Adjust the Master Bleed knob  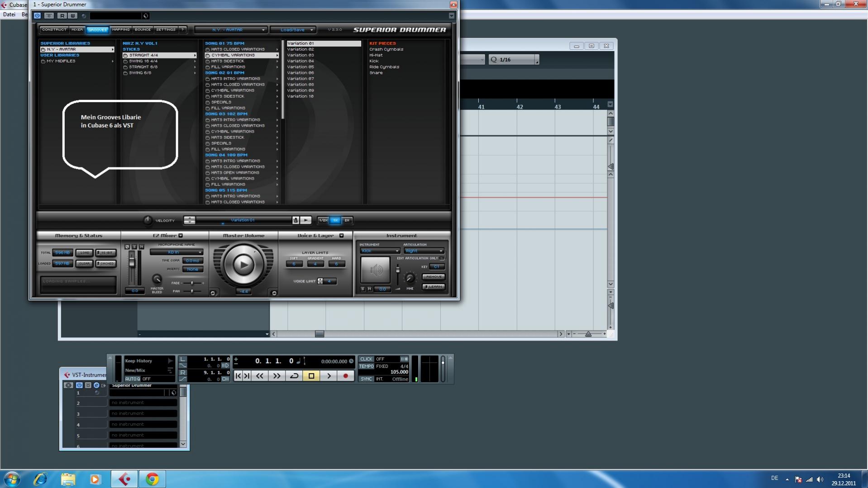(x=157, y=279)
